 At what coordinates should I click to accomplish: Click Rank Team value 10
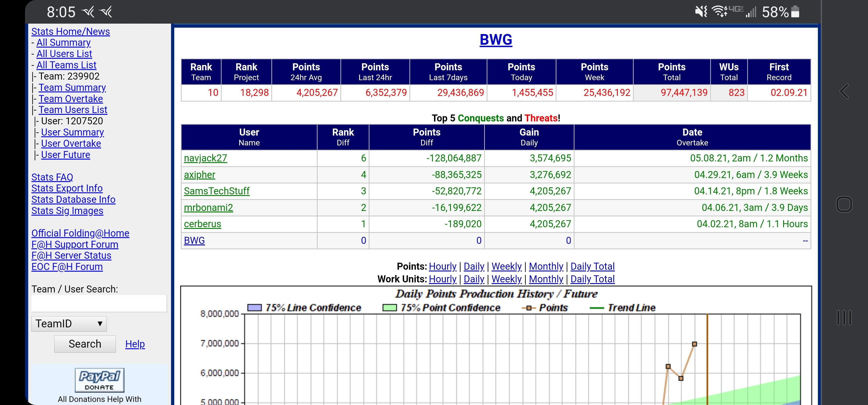coord(213,93)
